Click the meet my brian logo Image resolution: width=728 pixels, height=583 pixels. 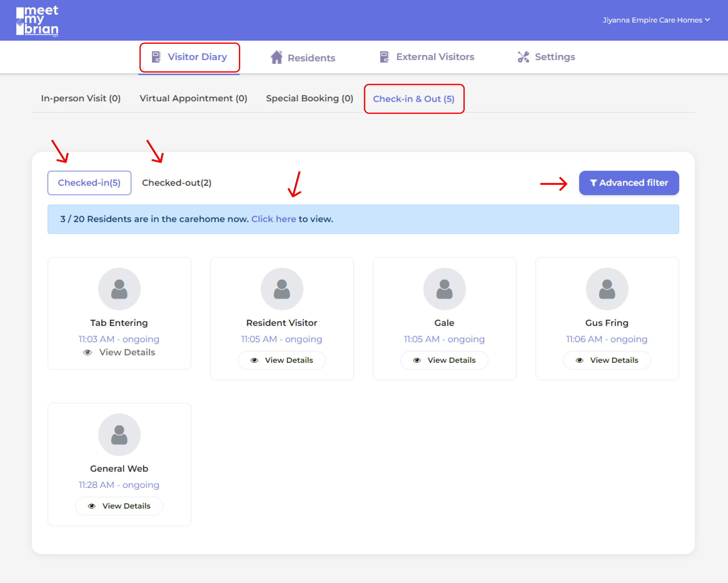37,21
